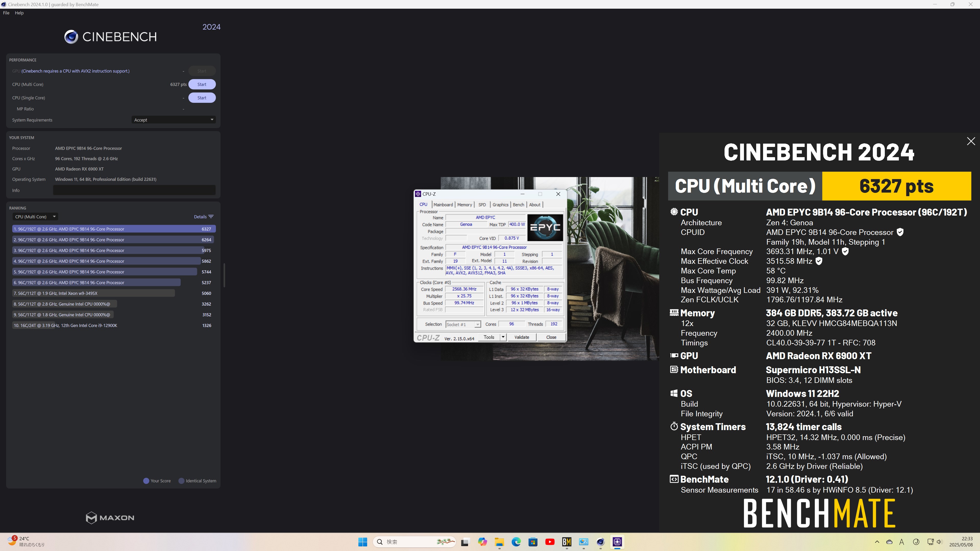The height and width of the screenshot is (551, 980).
Task: Click the Tools button in CPU-Z
Action: 489,337
